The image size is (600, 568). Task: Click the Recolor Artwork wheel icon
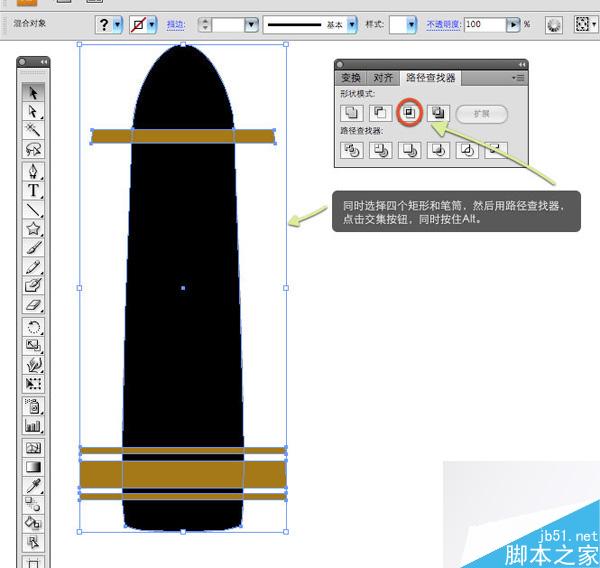553,25
